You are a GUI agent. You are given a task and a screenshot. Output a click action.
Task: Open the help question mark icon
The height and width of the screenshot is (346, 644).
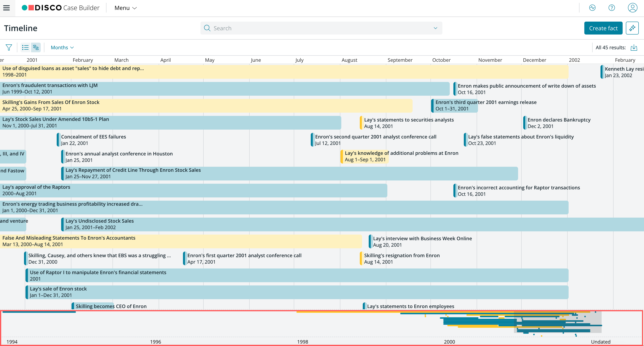click(x=612, y=8)
